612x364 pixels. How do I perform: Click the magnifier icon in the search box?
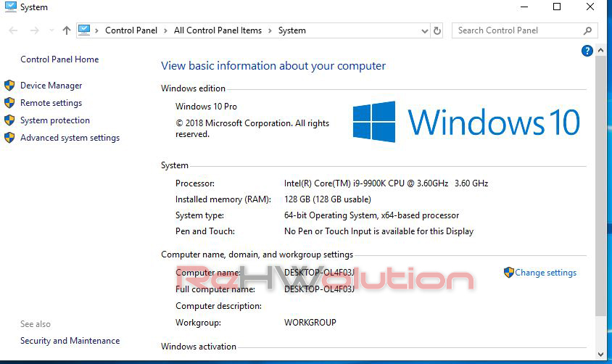pos(587,30)
